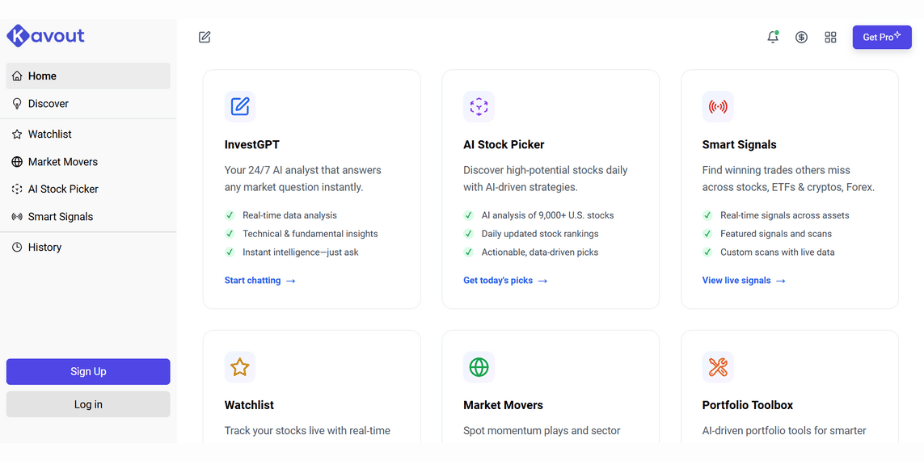Click the Watchlist card star icon
This screenshot has height=462, width=924.
point(240,367)
